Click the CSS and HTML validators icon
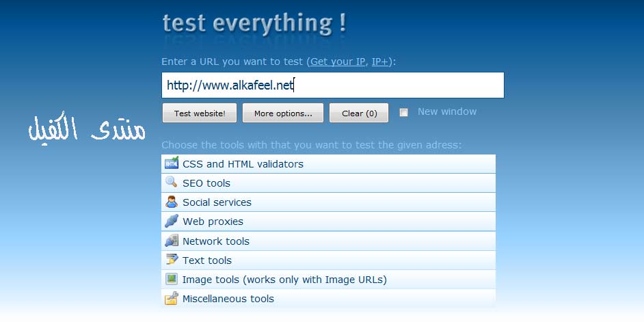 (x=171, y=164)
